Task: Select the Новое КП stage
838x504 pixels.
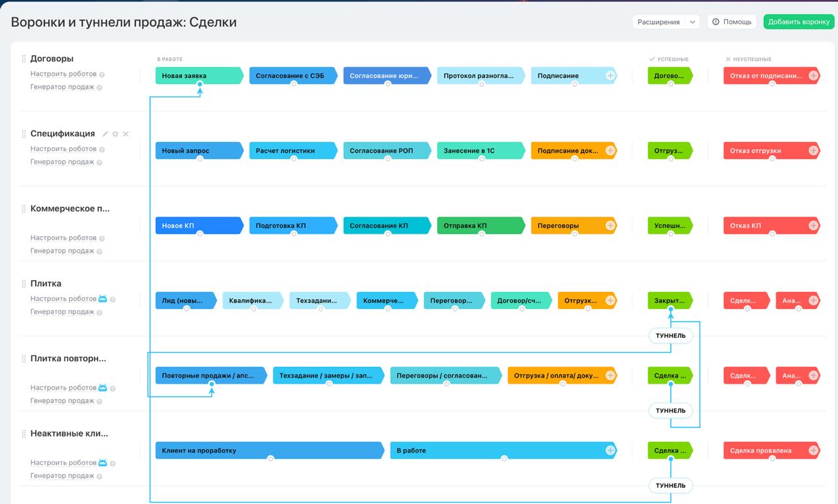Action: tap(200, 226)
